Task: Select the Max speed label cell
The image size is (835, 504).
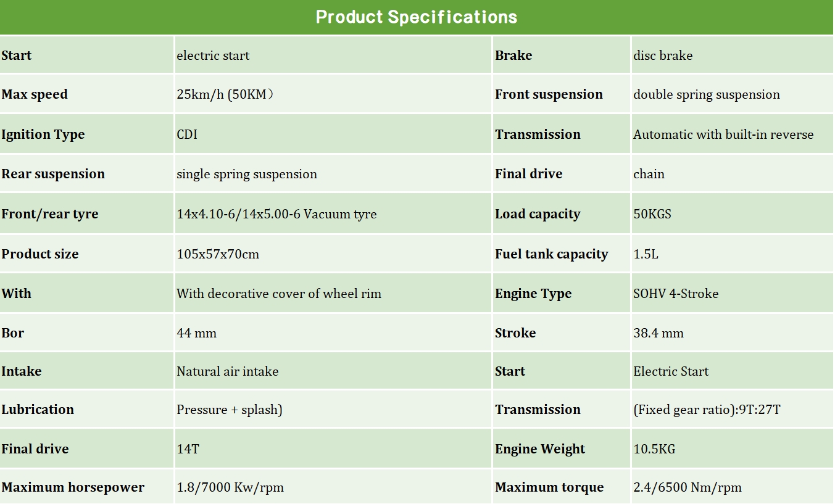Action: (35, 94)
